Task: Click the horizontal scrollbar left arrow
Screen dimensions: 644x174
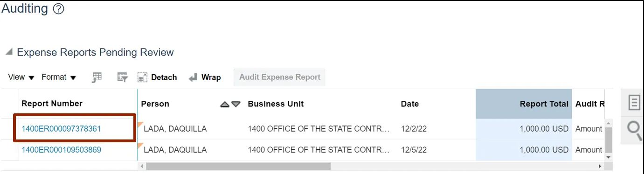Action: pyautogui.click(x=142, y=166)
